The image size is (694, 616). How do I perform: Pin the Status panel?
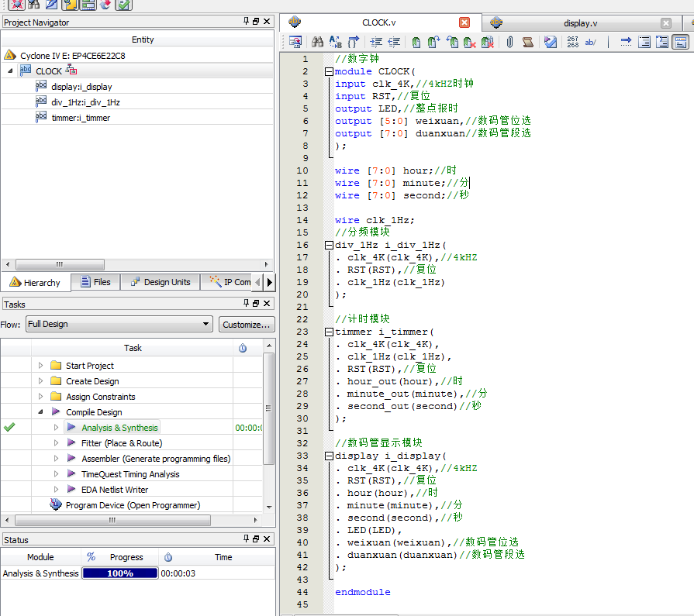coord(246,539)
